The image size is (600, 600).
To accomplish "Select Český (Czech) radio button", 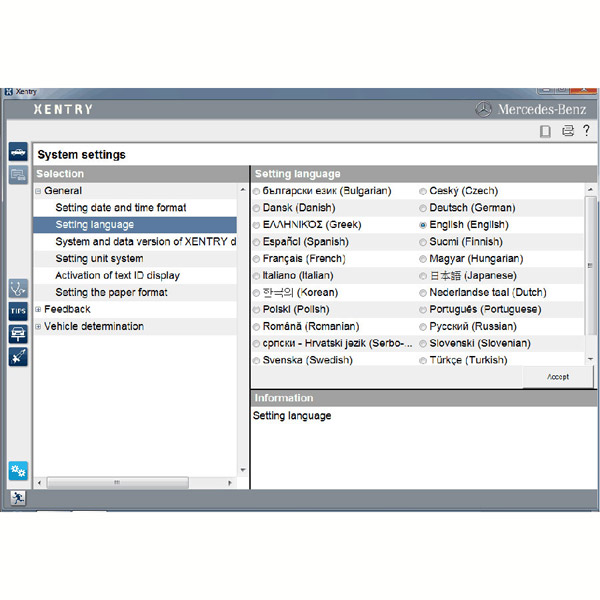I will [423, 191].
